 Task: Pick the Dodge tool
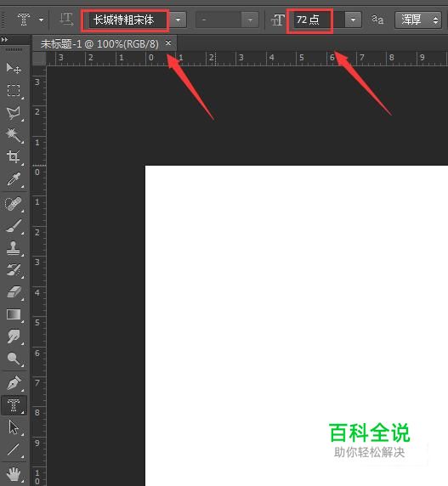point(14,359)
